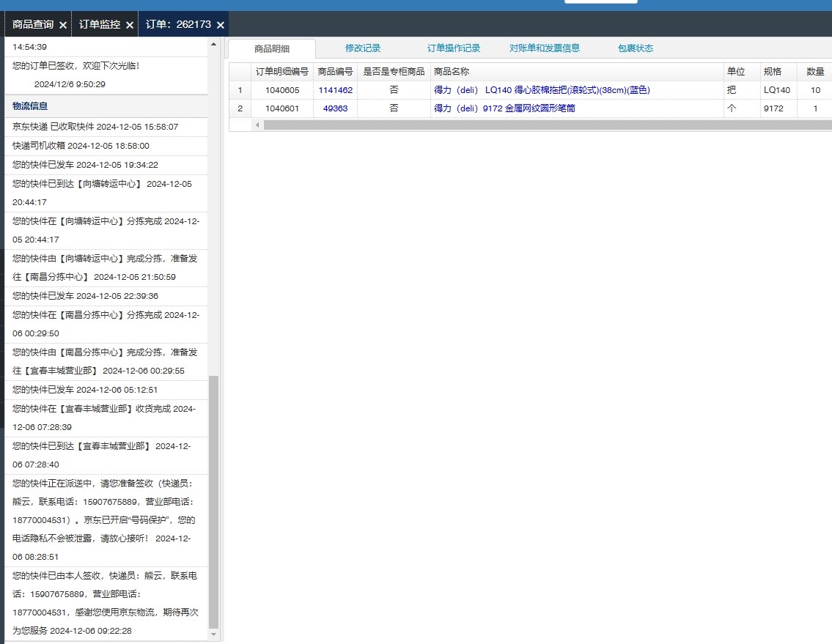This screenshot has width=832, height=644.
Task: Close the 商品查询 tab
Action: pyautogui.click(x=62, y=25)
